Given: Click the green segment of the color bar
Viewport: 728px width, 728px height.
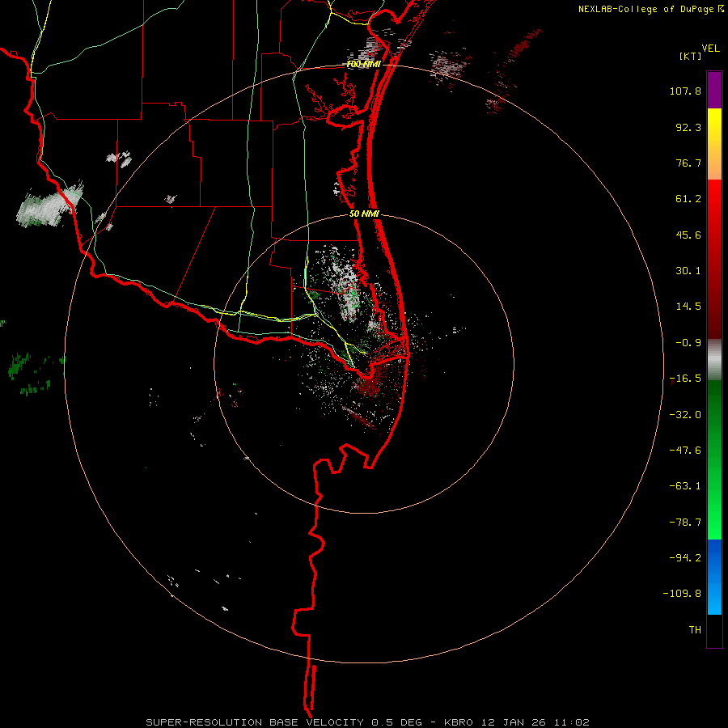Looking at the screenshot, I should [714, 459].
